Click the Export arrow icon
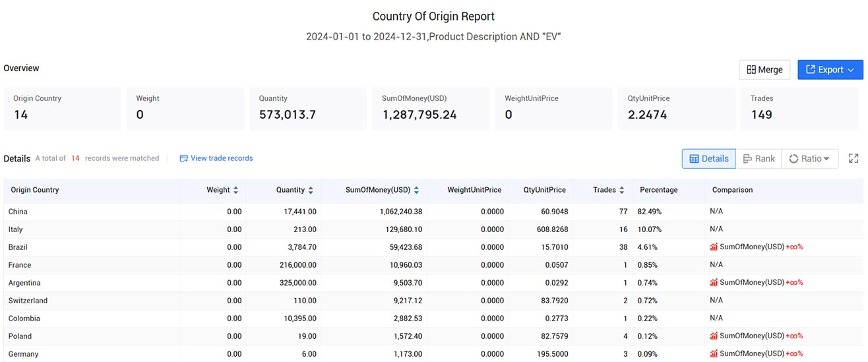The image size is (868, 362). pyautogui.click(x=811, y=69)
